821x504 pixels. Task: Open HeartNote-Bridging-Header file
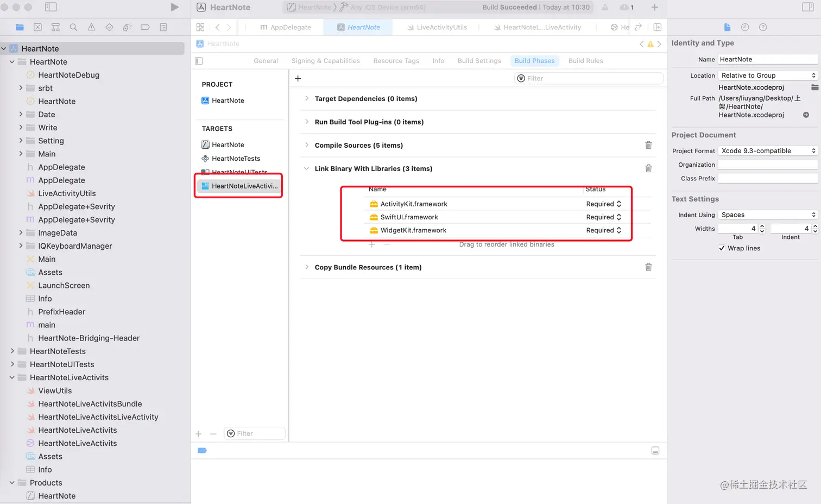coord(89,338)
